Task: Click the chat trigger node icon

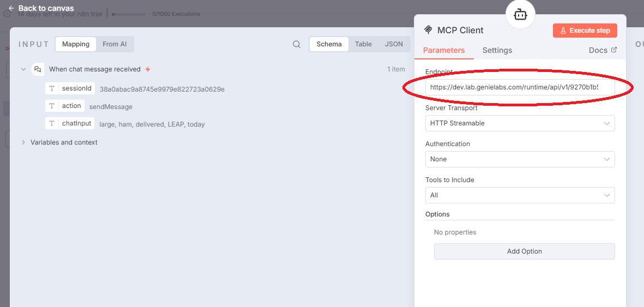Action: tap(38, 69)
